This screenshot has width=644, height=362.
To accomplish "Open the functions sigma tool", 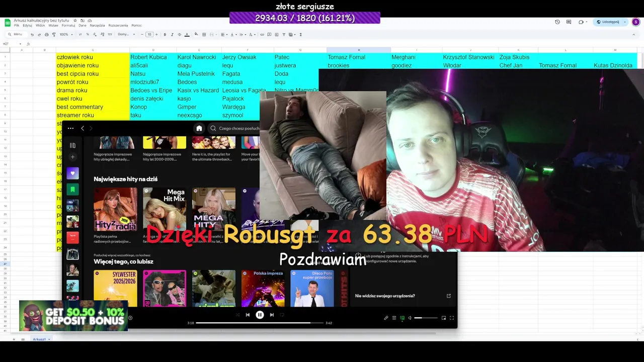I will point(300,35).
